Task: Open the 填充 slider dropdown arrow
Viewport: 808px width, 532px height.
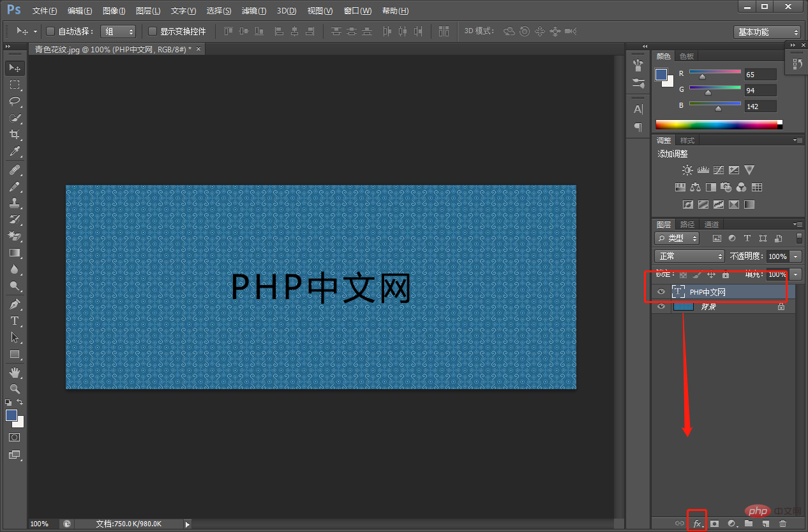Action: click(796, 274)
